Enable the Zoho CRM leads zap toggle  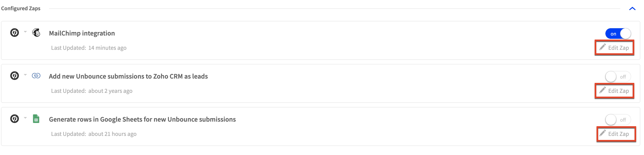coord(618,77)
